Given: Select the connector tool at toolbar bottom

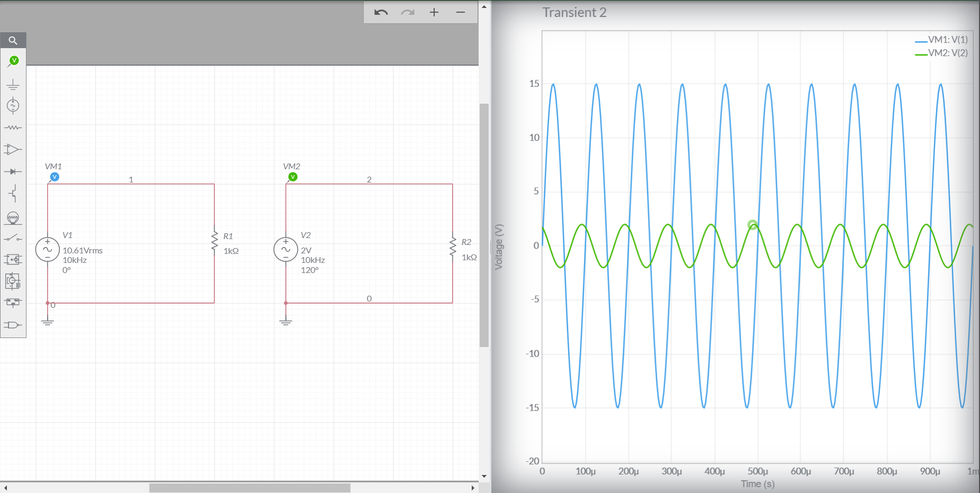Looking at the screenshot, I should [13, 324].
